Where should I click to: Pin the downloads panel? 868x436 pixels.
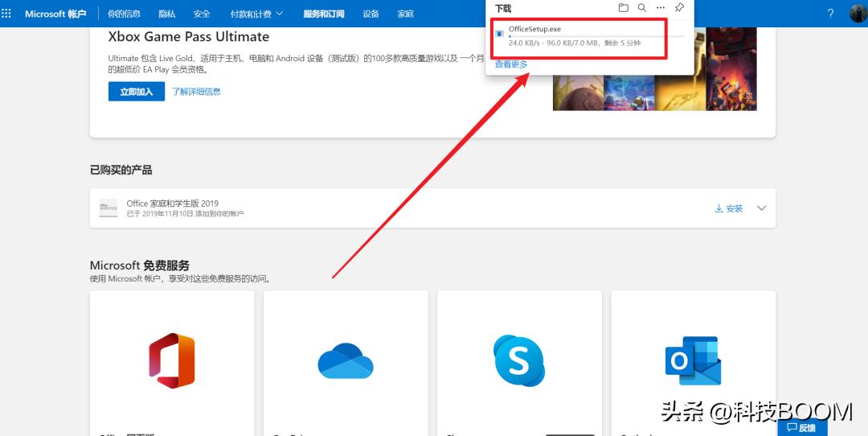pos(679,8)
